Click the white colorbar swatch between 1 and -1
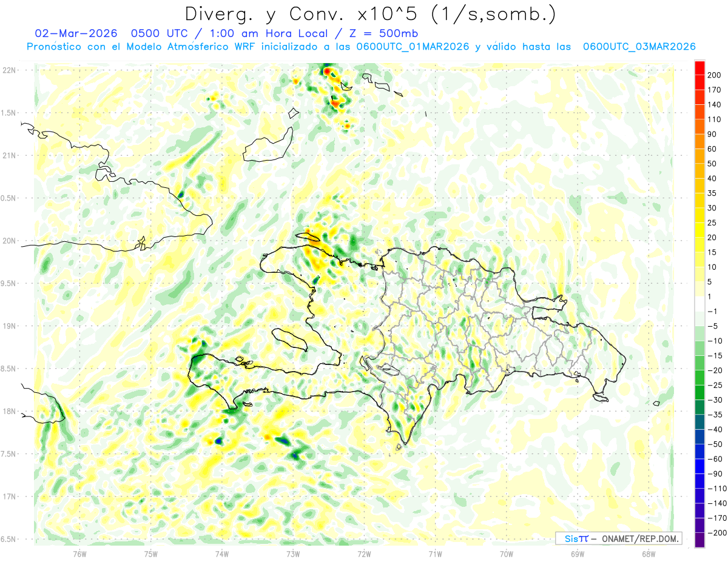 pyautogui.click(x=699, y=304)
